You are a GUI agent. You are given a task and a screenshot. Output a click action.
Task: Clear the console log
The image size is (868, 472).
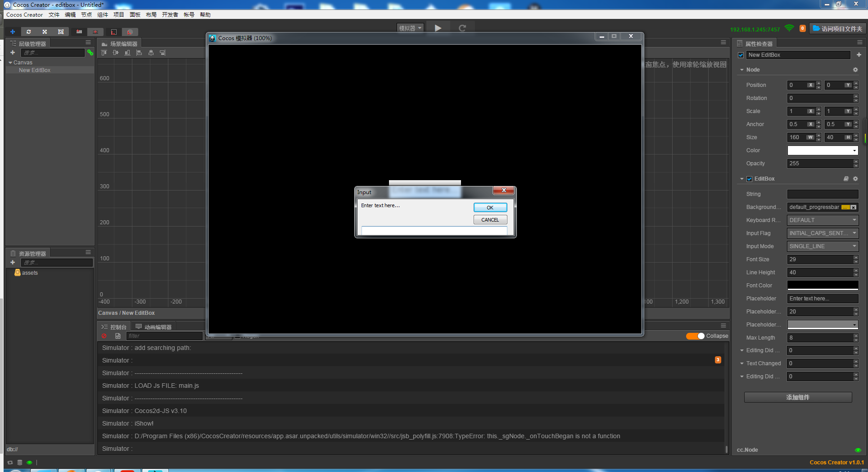(x=104, y=336)
